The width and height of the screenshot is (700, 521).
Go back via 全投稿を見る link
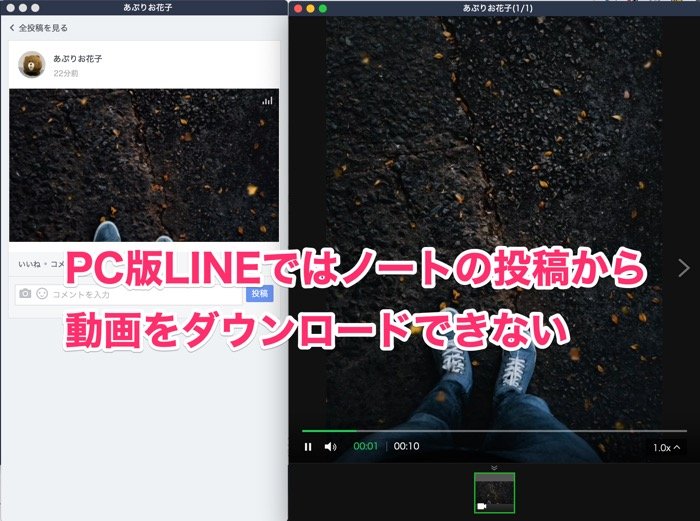[40, 28]
